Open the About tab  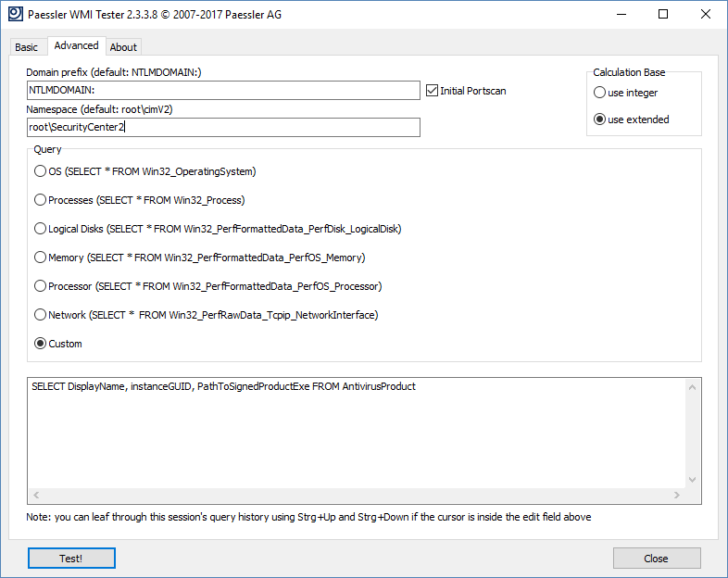pos(123,47)
